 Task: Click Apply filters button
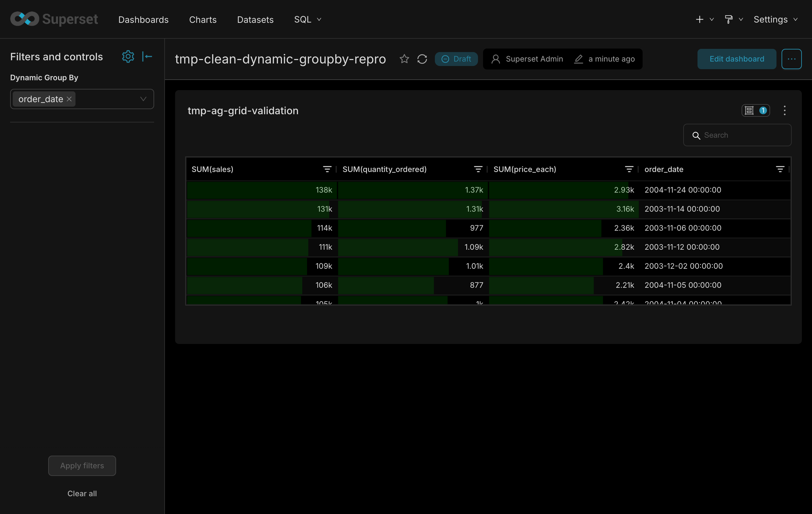(82, 465)
